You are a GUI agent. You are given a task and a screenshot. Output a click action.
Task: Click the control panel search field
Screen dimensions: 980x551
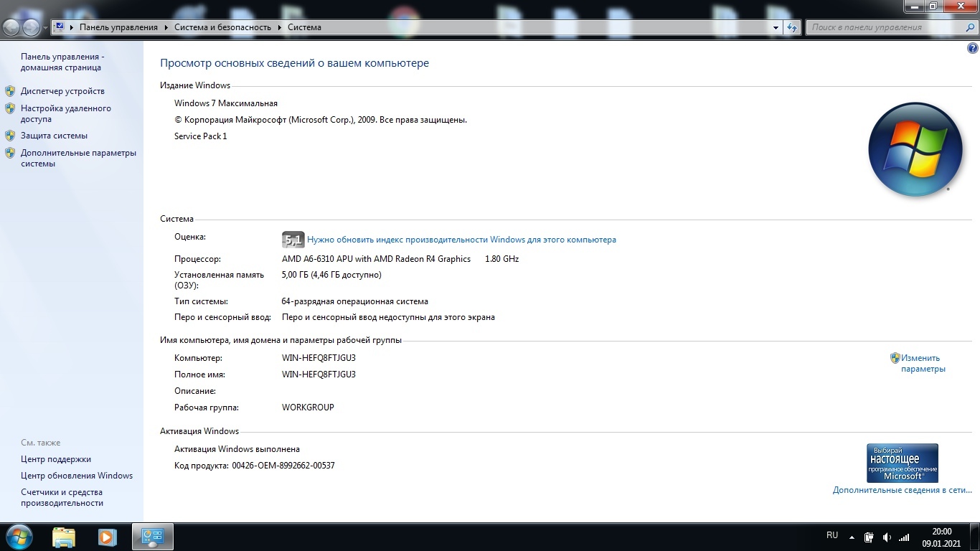click(x=886, y=27)
